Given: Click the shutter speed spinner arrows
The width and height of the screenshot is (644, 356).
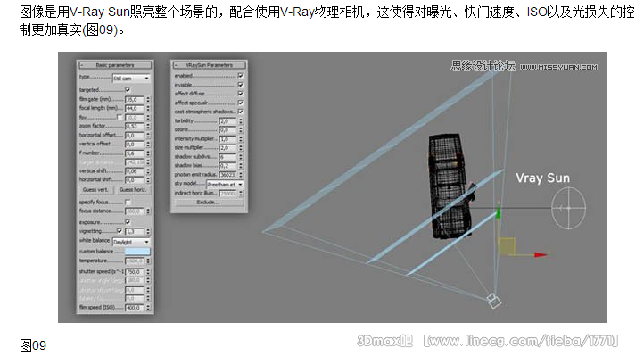Looking at the screenshot, I should (x=148, y=271).
